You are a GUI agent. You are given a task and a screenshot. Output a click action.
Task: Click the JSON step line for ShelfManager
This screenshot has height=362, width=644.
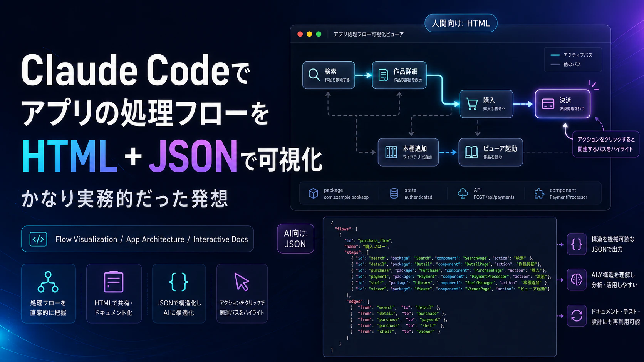click(450, 283)
